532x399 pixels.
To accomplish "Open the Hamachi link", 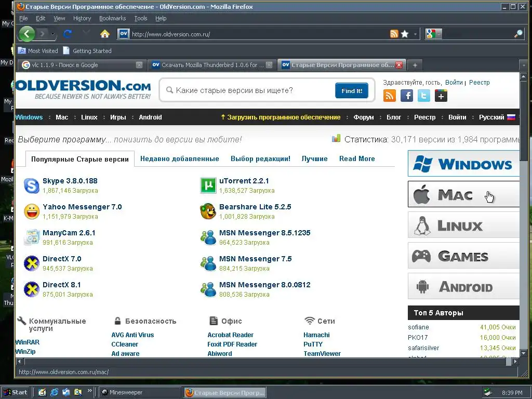I will [x=316, y=335].
